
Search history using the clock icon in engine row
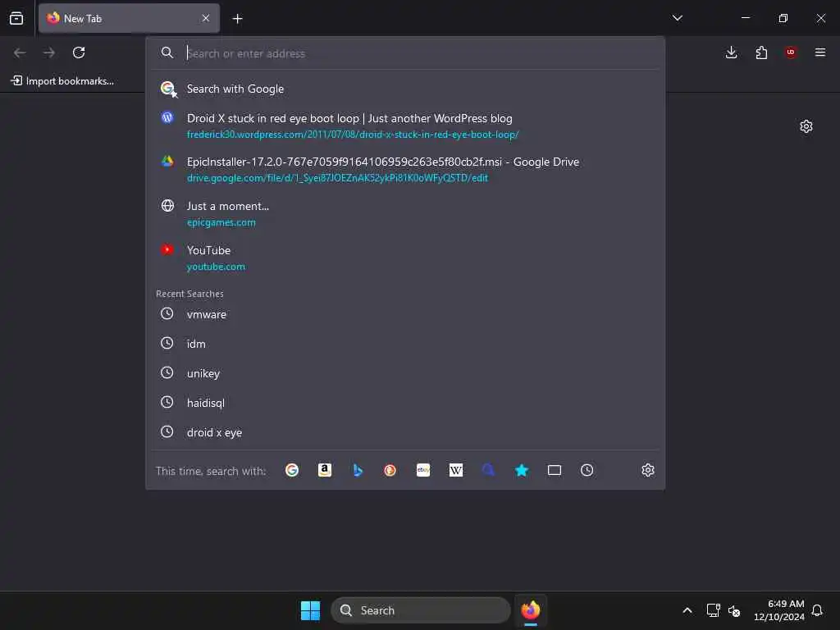pos(587,470)
